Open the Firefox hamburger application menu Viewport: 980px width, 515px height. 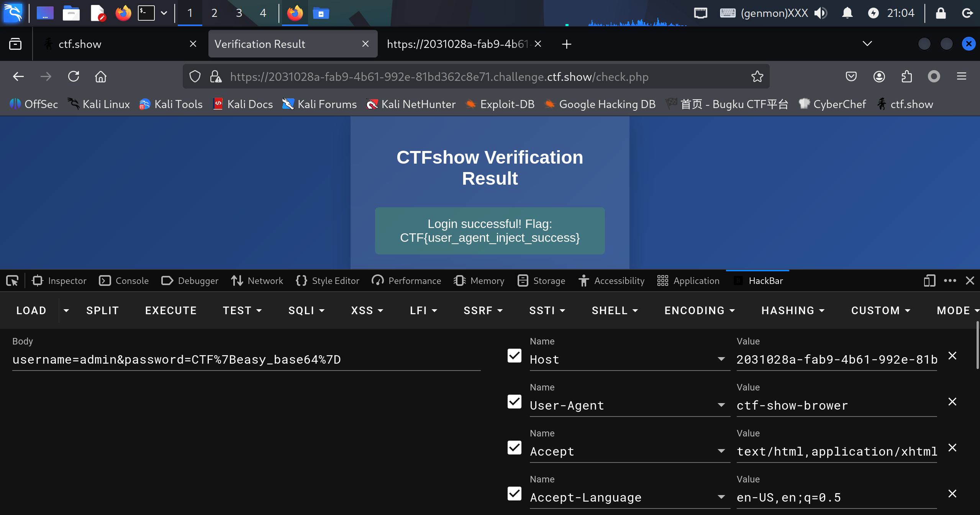tap(961, 77)
